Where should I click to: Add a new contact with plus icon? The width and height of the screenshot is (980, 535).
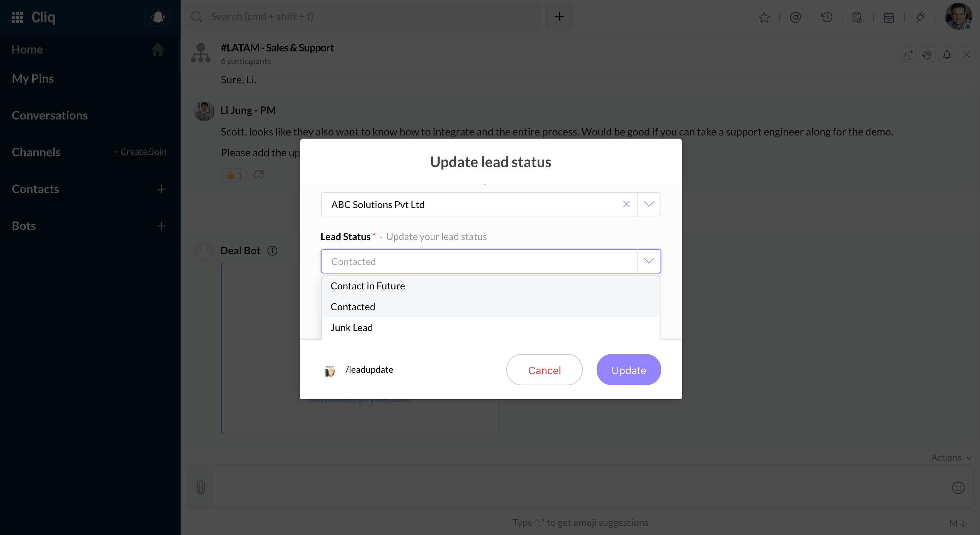point(161,189)
